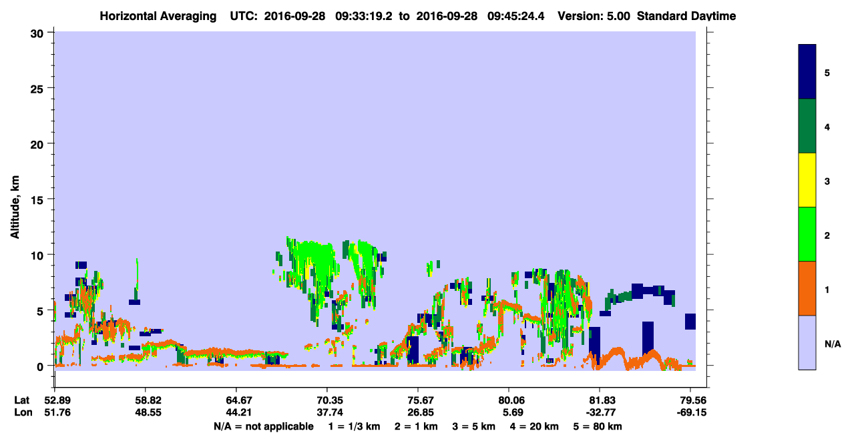868x445 pixels.
Task: Click the 'Lat' row label
Action: click(x=21, y=400)
